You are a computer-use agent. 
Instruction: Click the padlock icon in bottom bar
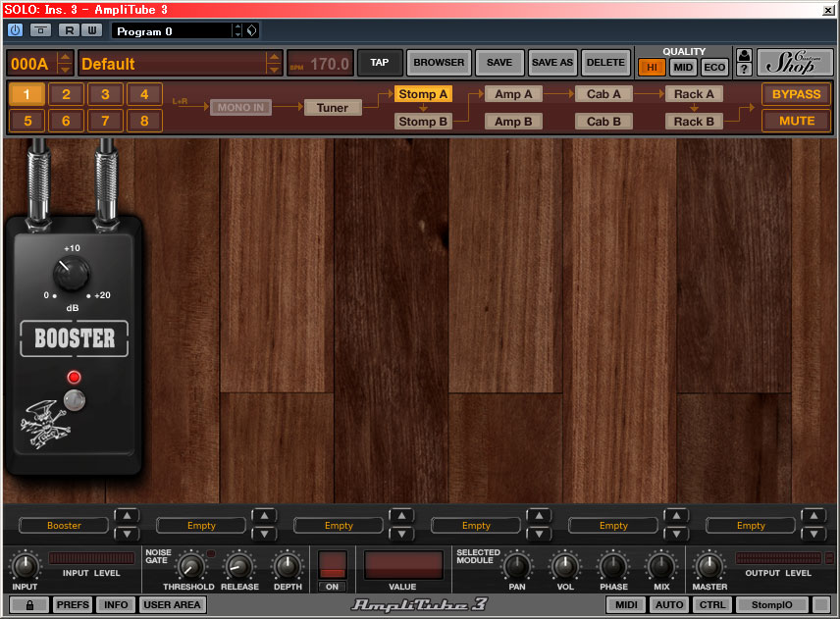click(x=29, y=605)
